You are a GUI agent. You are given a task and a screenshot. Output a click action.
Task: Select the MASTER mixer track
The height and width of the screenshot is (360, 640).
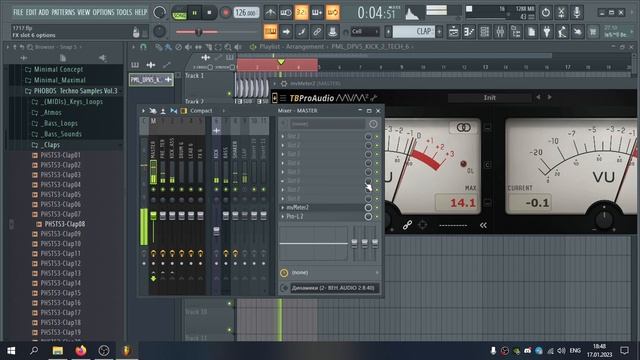[153, 150]
